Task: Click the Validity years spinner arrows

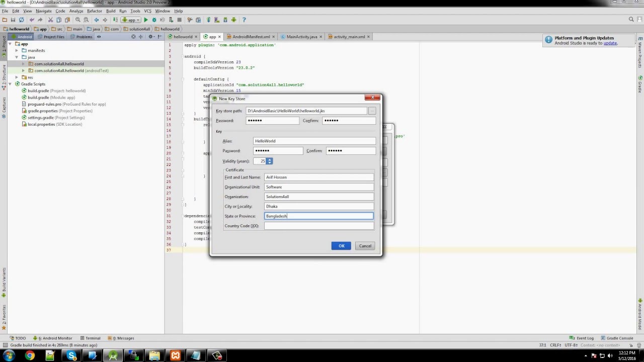Action: coord(270,161)
